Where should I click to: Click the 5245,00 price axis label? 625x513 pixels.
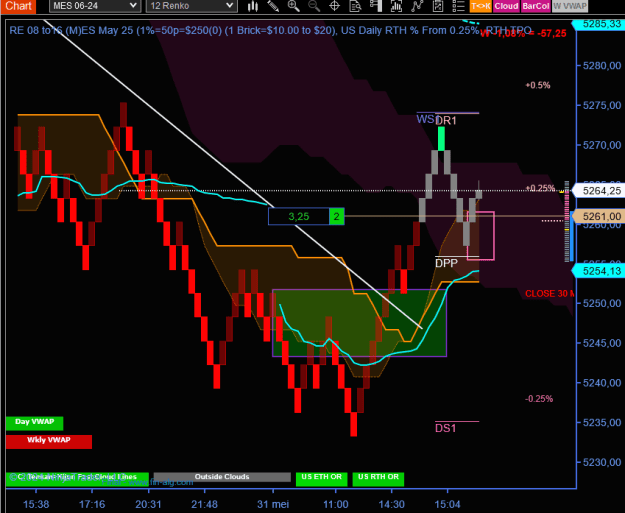pos(602,343)
